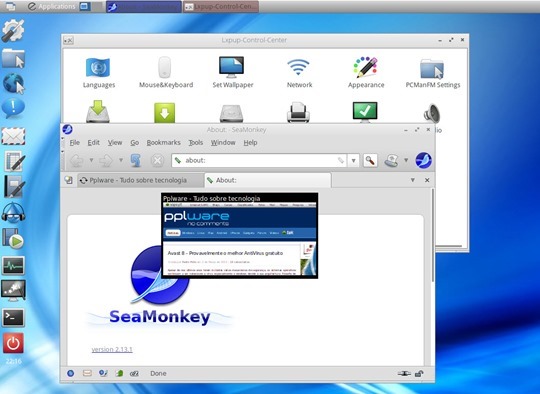
Task: Click the printer icon in Control Center
Action: 298,112
